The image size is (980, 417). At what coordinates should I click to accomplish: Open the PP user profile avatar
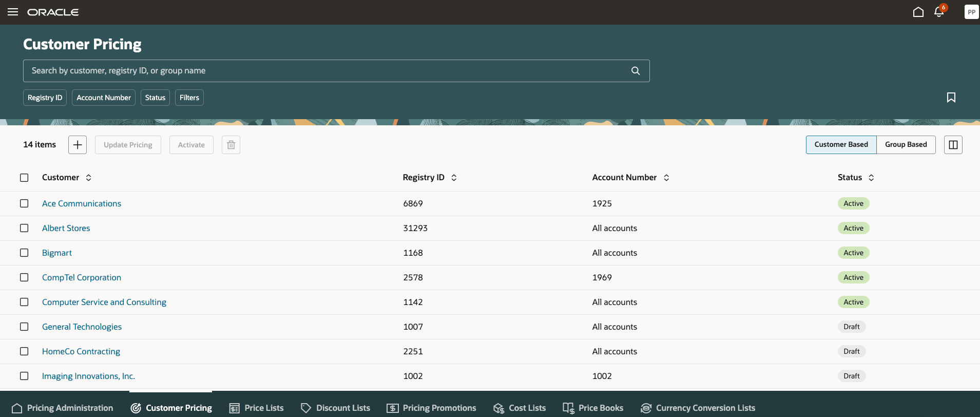click(971, 12)
